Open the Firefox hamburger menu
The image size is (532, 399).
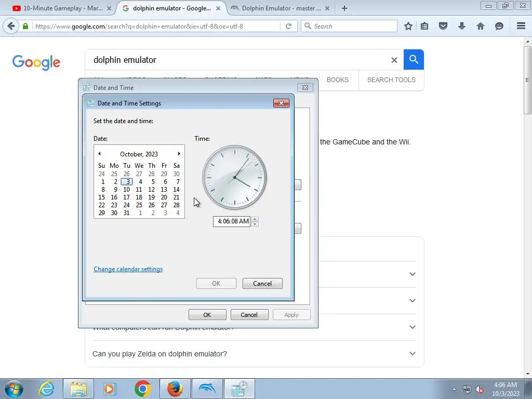coord(521,26)
